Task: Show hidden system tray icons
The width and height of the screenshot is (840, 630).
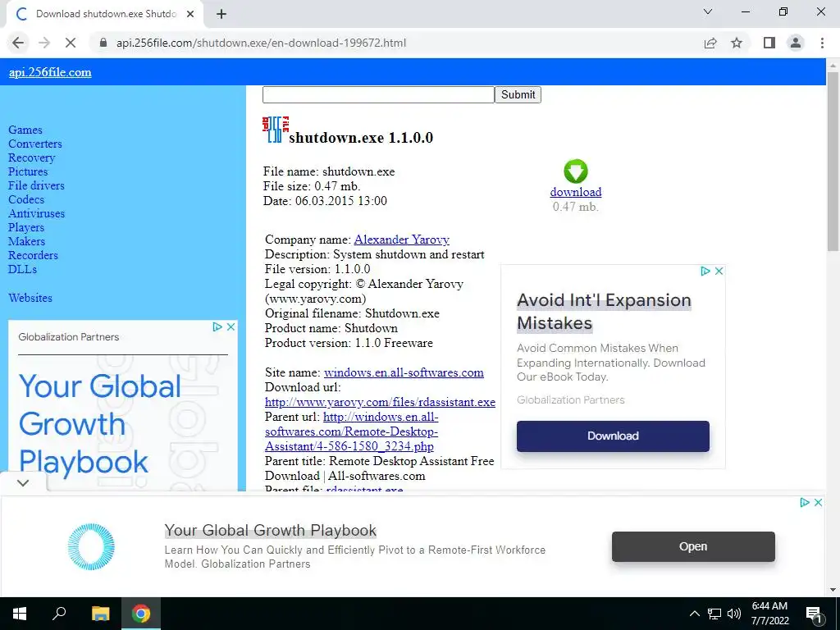Action: 694,614
